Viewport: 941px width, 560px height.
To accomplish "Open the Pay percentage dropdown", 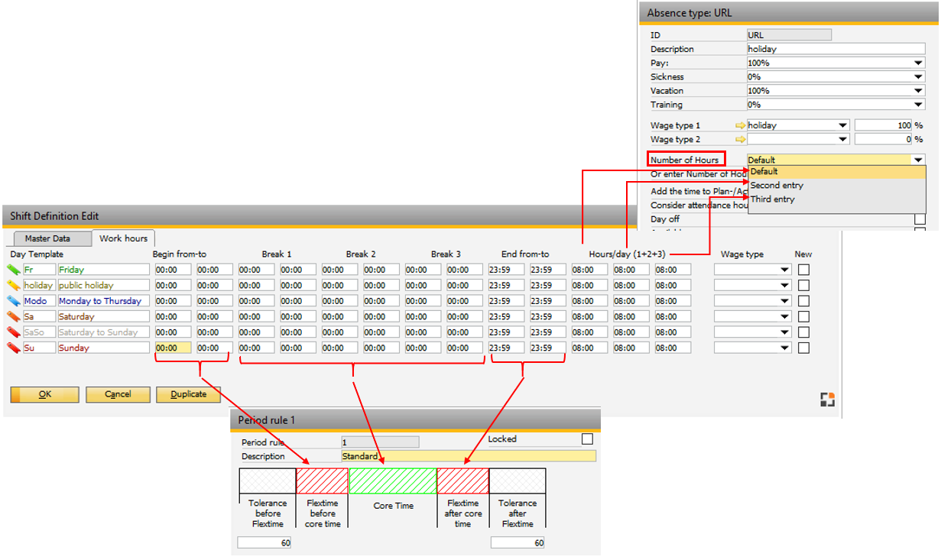I will tap(918, 63).
